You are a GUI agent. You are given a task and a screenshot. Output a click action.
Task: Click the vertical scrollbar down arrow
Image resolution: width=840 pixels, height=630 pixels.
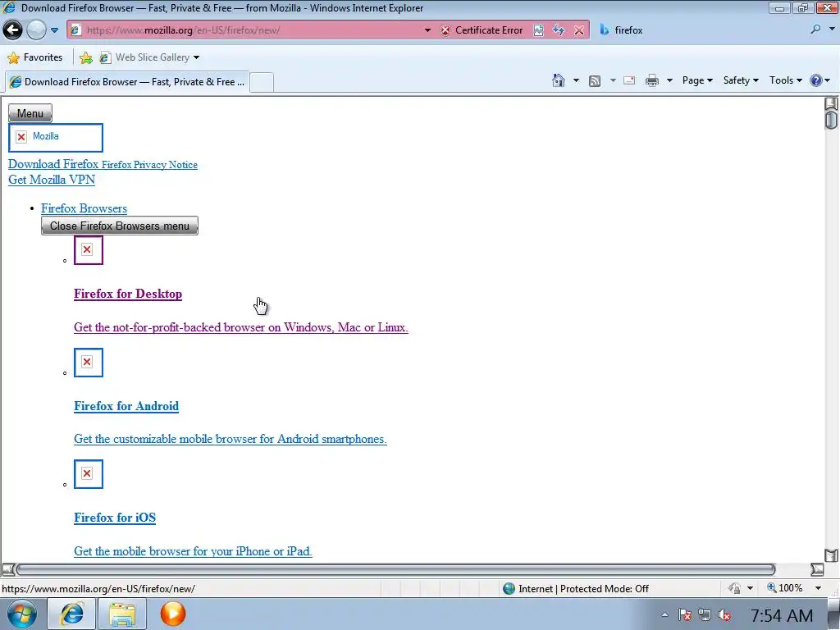831,555
